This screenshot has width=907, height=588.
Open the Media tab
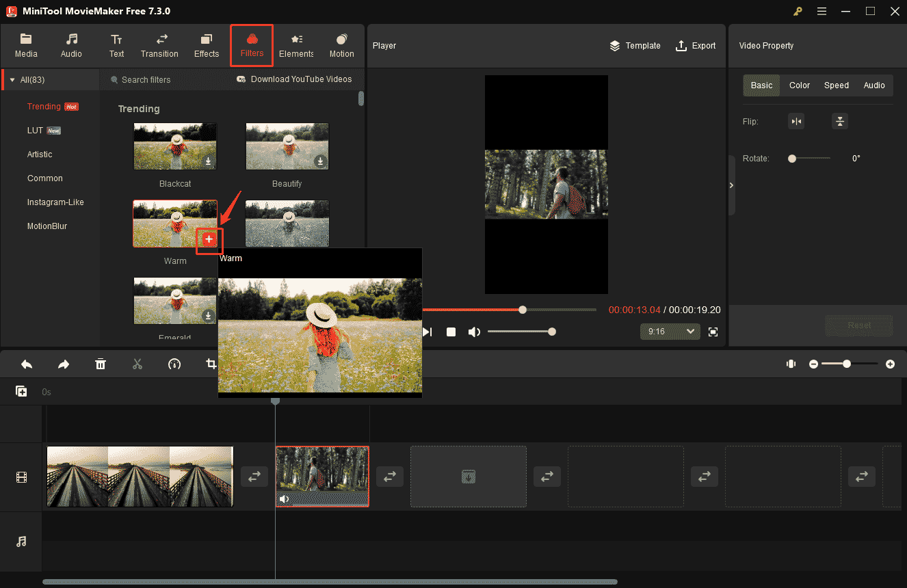[26, 46]
